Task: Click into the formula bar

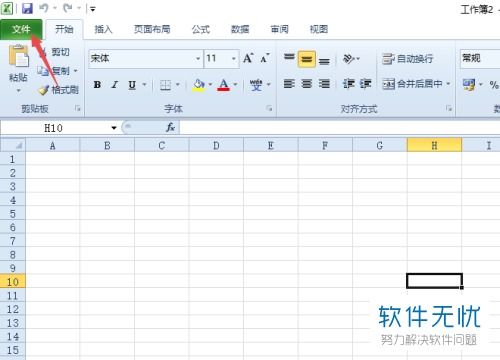Action: [339, 128]
